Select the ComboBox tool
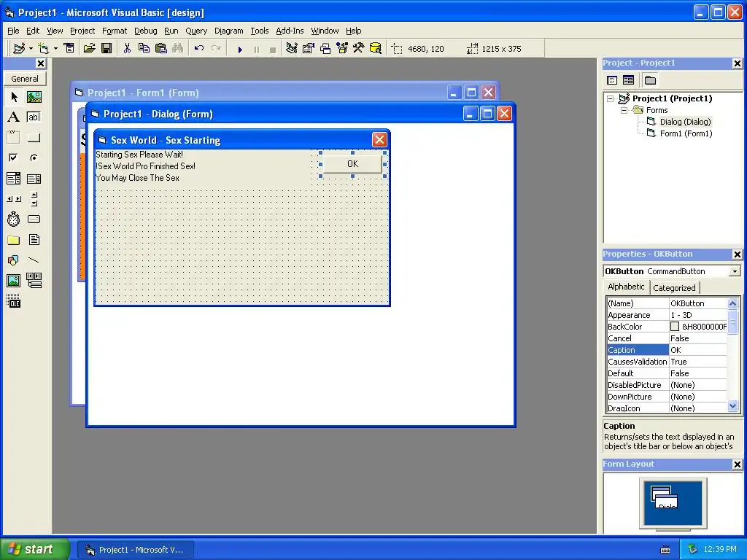Screen dimensions: 747x560 [x=14, y=179]
